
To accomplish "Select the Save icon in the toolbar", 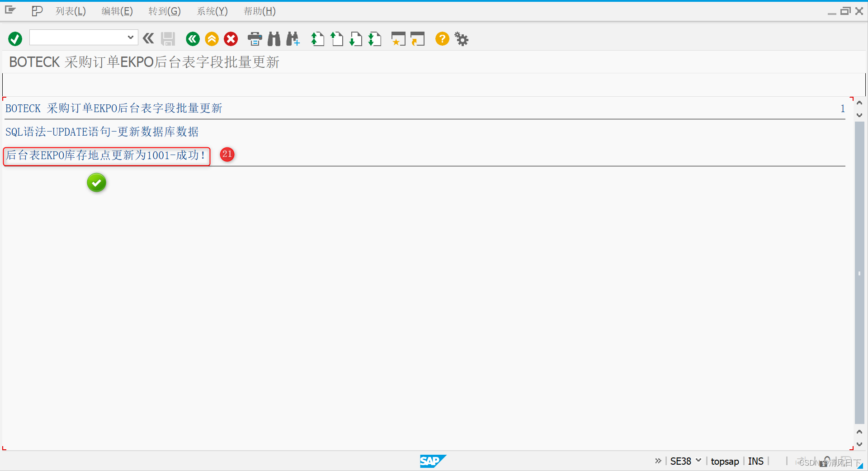I will click(168, 39).
